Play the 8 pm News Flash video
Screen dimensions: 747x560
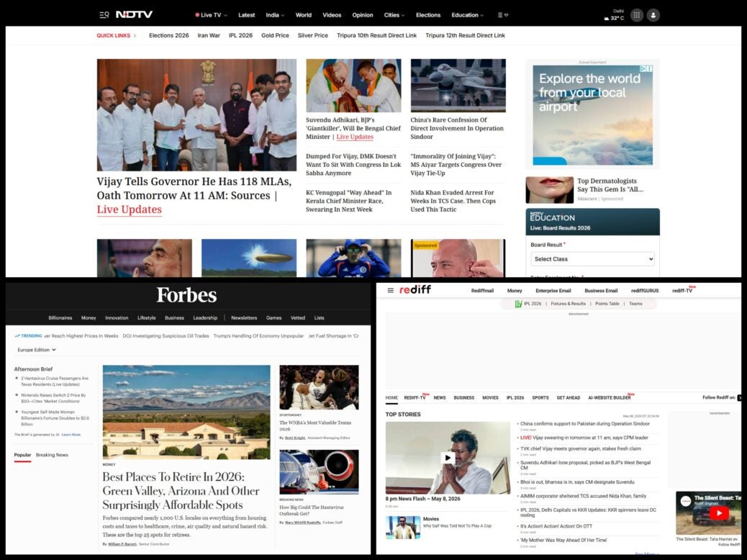click(x=448, y=458)
